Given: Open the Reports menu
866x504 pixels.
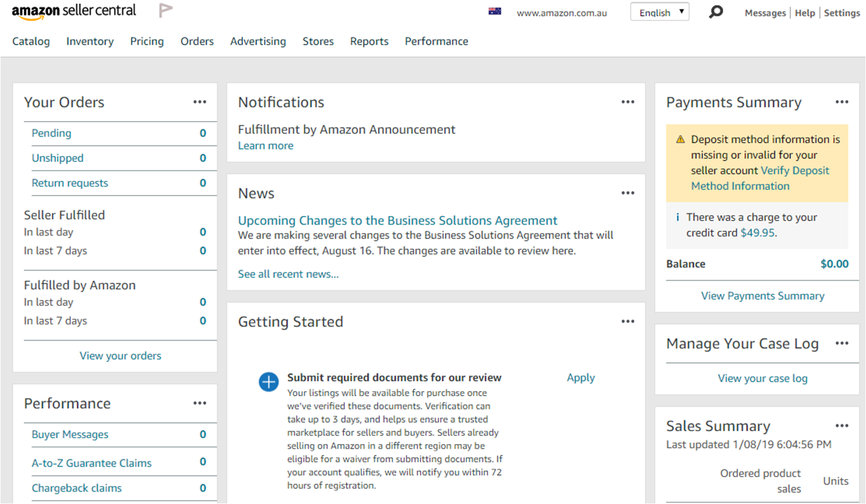Looking at the screenshot, I should pos(369,41).
